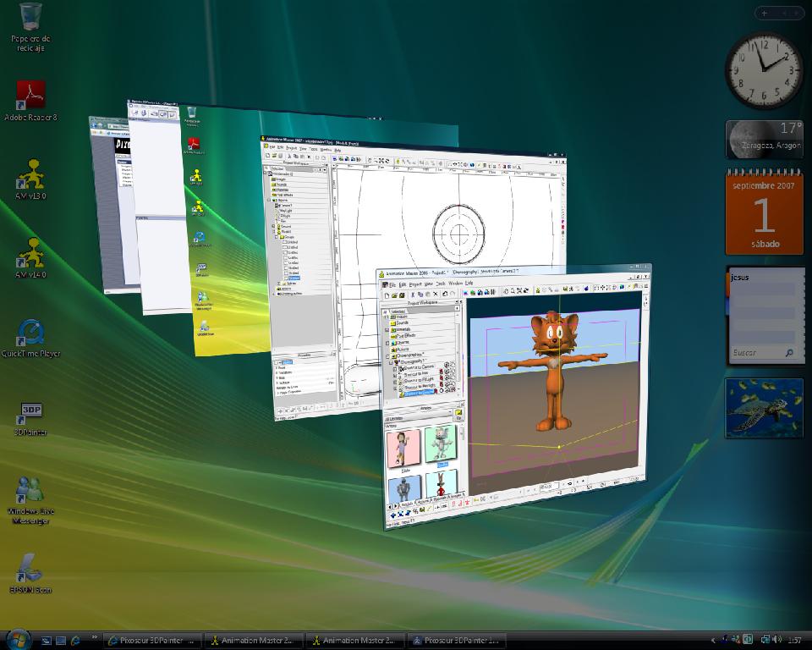The height and width of the screenshot is (650, 812).
Task: Switch to Selected tab in Animation Master 2006 workspace
Action: (x=398, y=311)
